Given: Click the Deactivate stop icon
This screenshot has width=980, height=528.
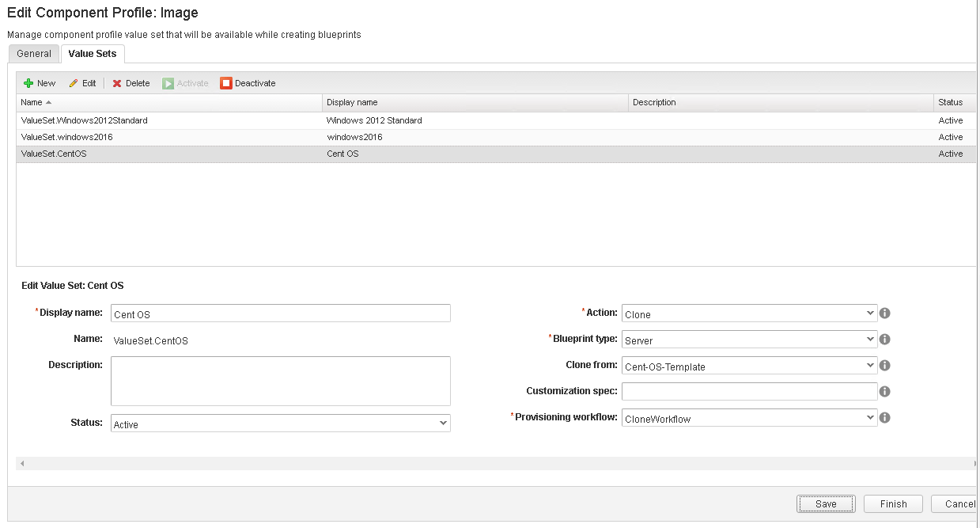Looking at the screenshot, I should pos(226,83).
